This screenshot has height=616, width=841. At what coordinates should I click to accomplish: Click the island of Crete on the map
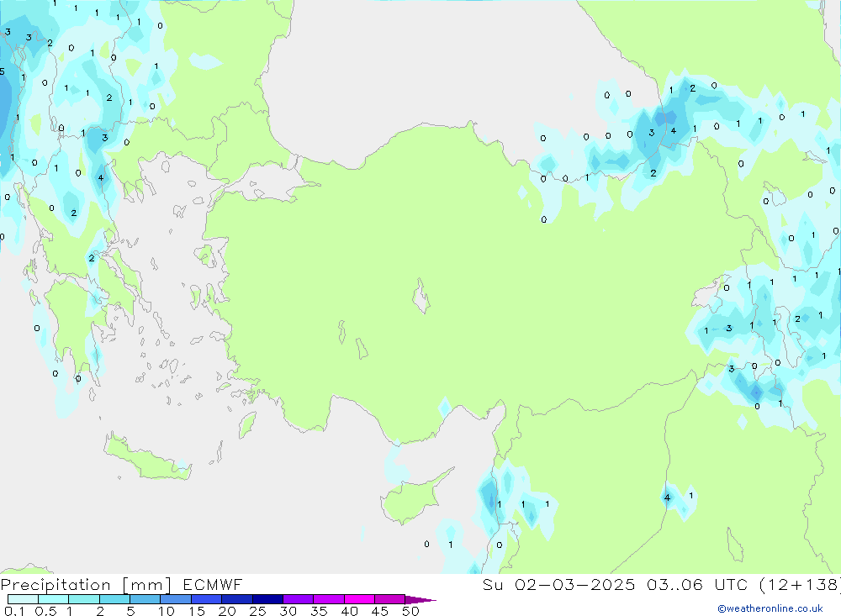(147, 457)
